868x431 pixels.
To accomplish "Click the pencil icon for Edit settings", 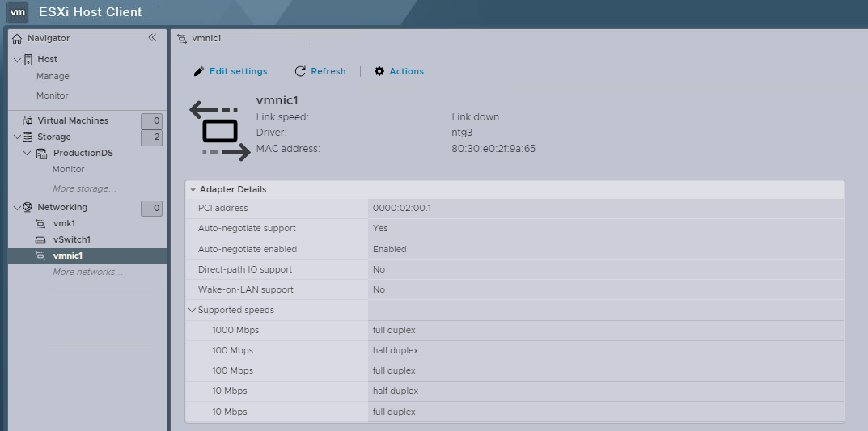I will [199, 71].
